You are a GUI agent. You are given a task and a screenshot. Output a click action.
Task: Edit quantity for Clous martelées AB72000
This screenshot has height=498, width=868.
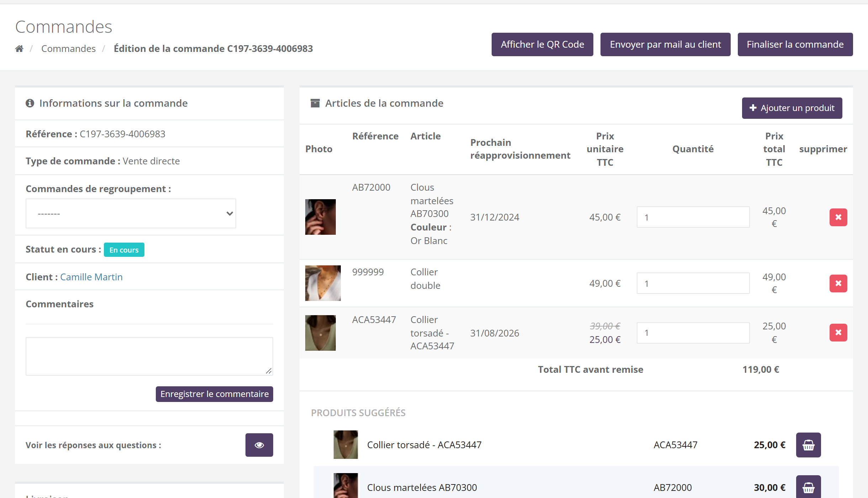tap(693, 217)
